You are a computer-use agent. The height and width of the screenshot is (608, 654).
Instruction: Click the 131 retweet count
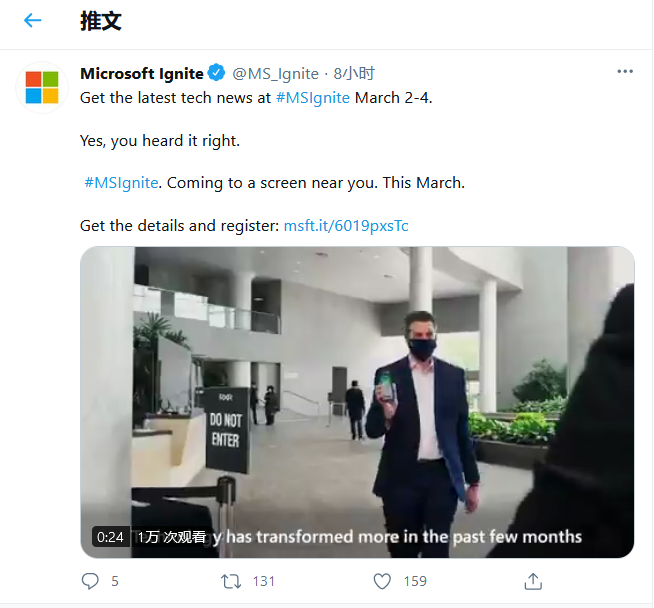pyautogui.click(x=264, y=581)
